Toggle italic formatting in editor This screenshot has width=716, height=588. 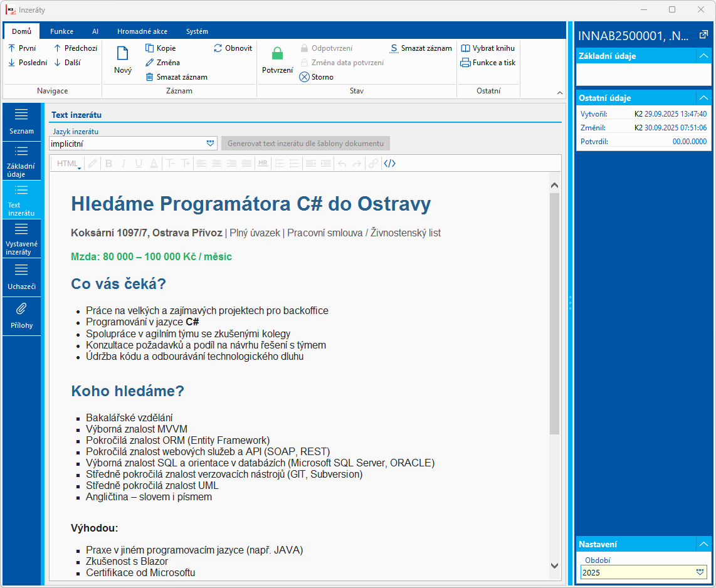(x=124, y=164)
